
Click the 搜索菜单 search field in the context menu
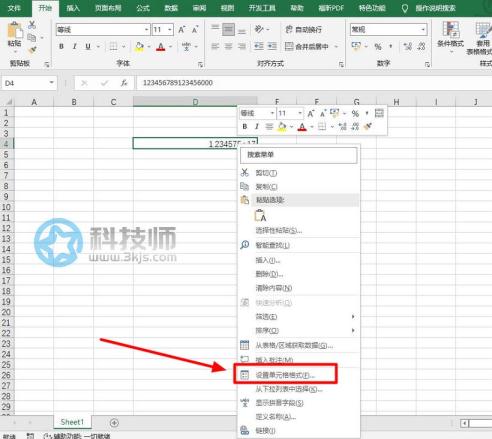click(299, 155)
